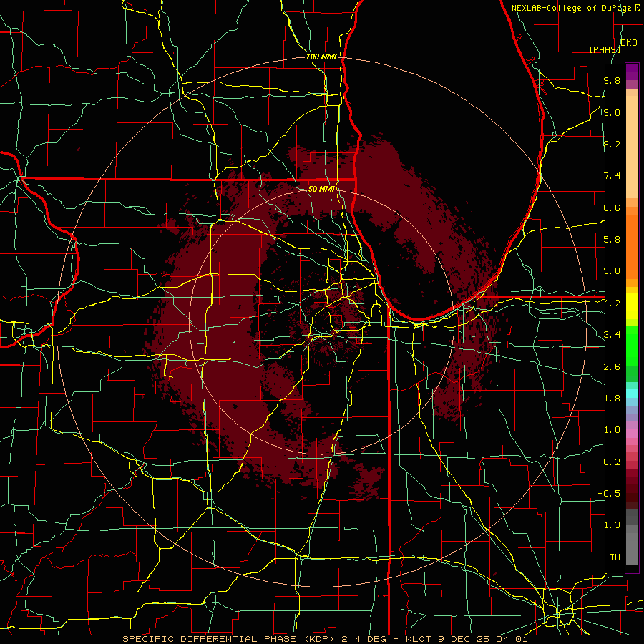Click the KDP 2.4 DEG KLOT caption

coord(325,639)
